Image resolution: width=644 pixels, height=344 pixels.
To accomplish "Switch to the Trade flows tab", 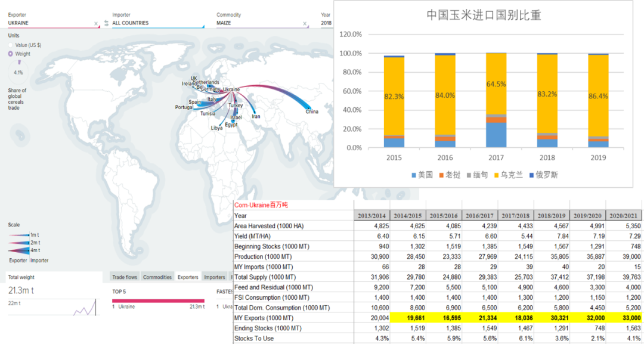I will (125, 277).
